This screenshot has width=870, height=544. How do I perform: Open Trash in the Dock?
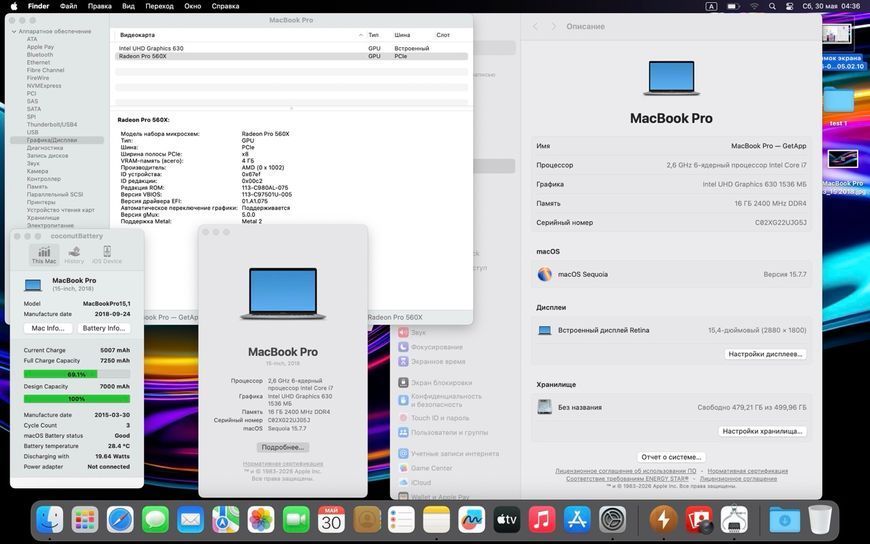pos(820,520)
